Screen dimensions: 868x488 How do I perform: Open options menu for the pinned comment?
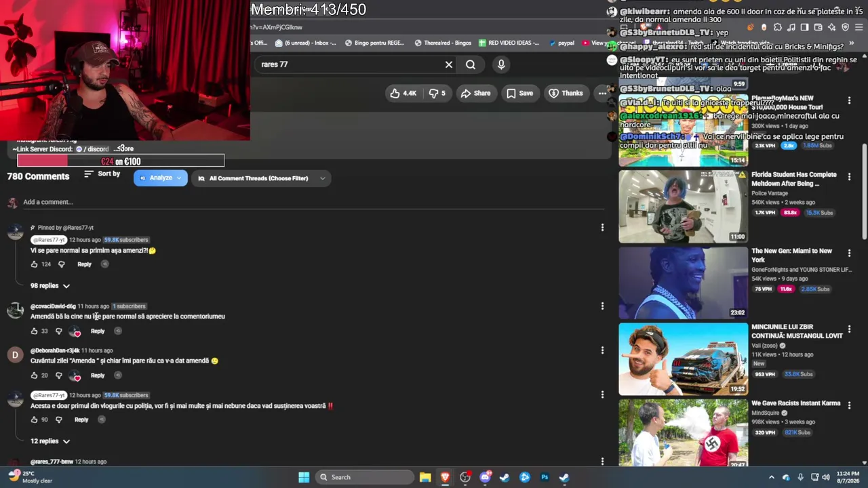pyautogui.click(x=602, y=228)
